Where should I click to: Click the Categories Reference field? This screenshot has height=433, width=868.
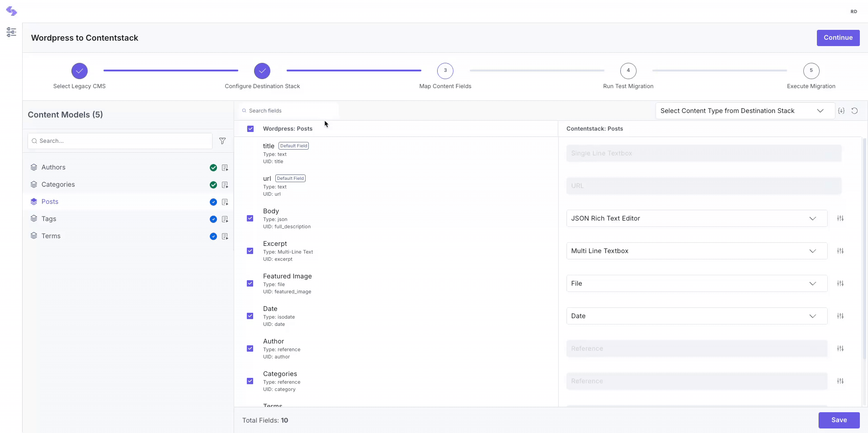coord(697,381)
